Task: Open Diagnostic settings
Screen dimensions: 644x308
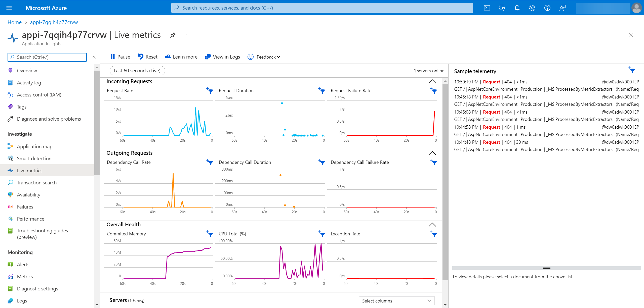Action: [x=47, y=289]
